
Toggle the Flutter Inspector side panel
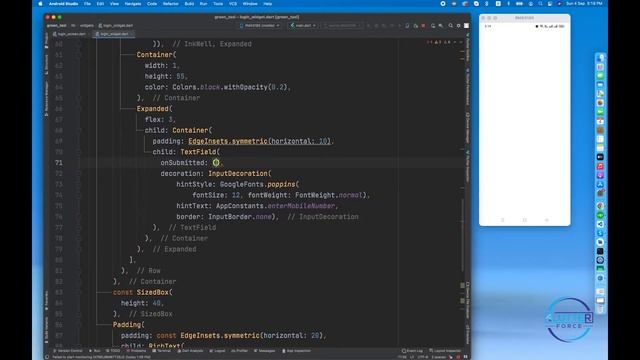(467, 167)
